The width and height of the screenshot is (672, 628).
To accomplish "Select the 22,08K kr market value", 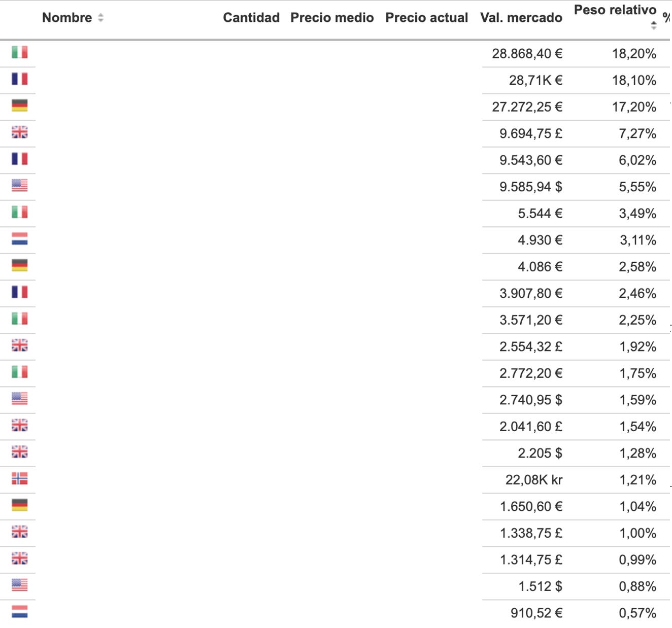I will tap(534, 480).
